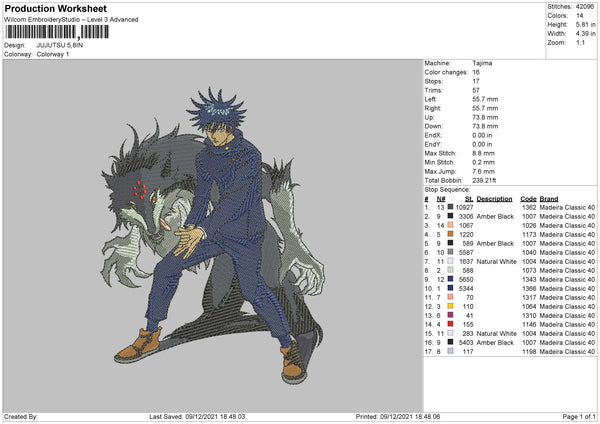The image size is (600, 424).
Task: Click the Page 1 of 1 indicator
Action: click(x=579, y=417)
